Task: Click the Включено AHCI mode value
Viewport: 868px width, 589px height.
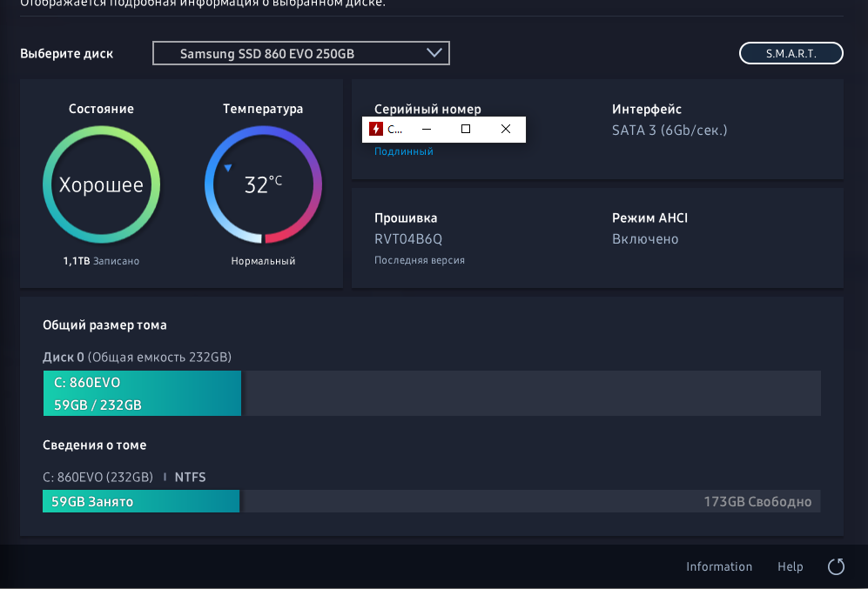Action: coord(645,239)
